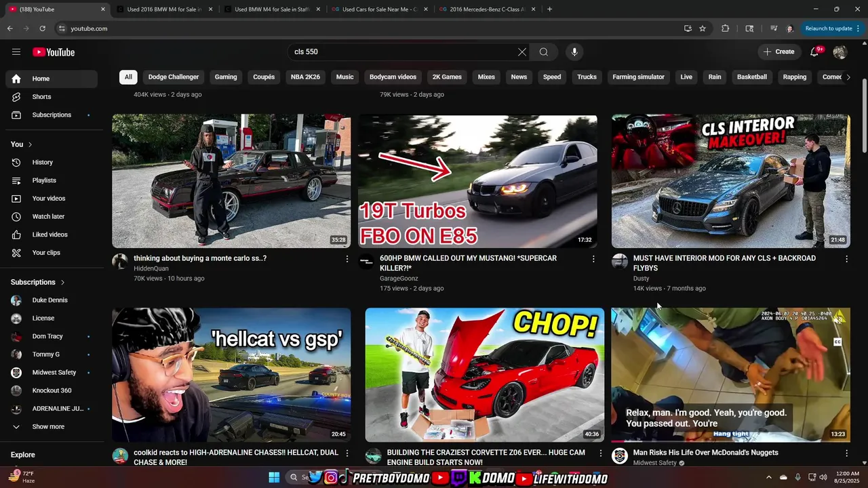Image resolution: width=868 pixels, height=488 pixels.
Task: Expand the You section chevron
Action: pos(30,144)
